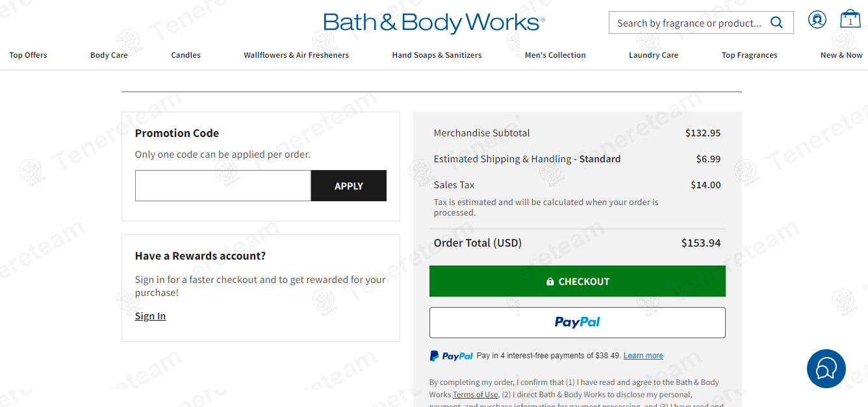Open the shopping bag icon
Image resolution: width=868 pixels, height=407 pixels.
850,19
